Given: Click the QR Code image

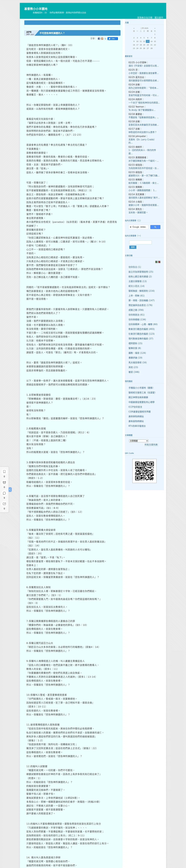Looking at the screenshot, I should [x=144, y=471].
